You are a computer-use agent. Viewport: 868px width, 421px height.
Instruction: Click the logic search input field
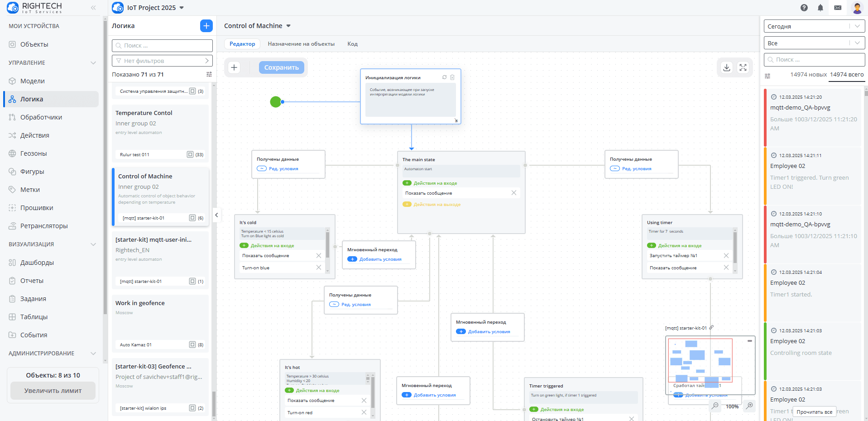pos(162,46)
